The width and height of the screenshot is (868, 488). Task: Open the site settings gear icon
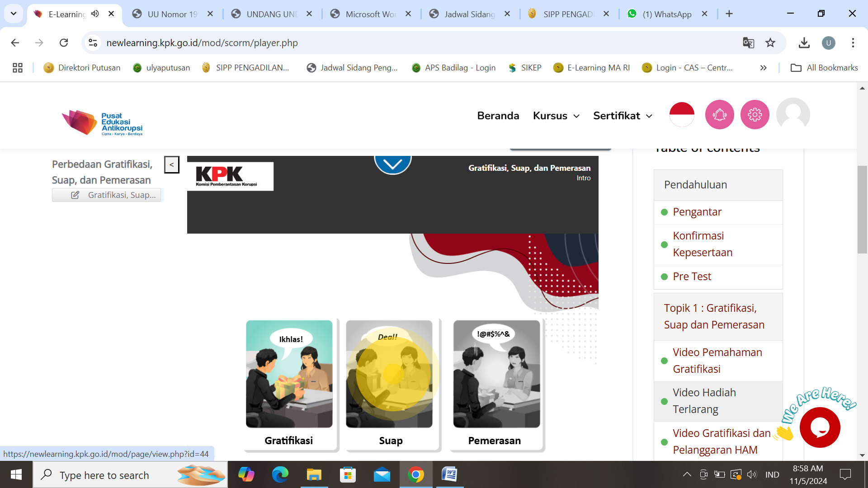pos(754,114)
